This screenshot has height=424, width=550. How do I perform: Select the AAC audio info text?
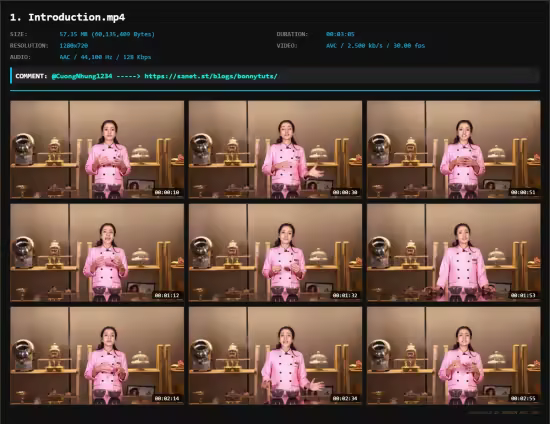tap(105, 57)
